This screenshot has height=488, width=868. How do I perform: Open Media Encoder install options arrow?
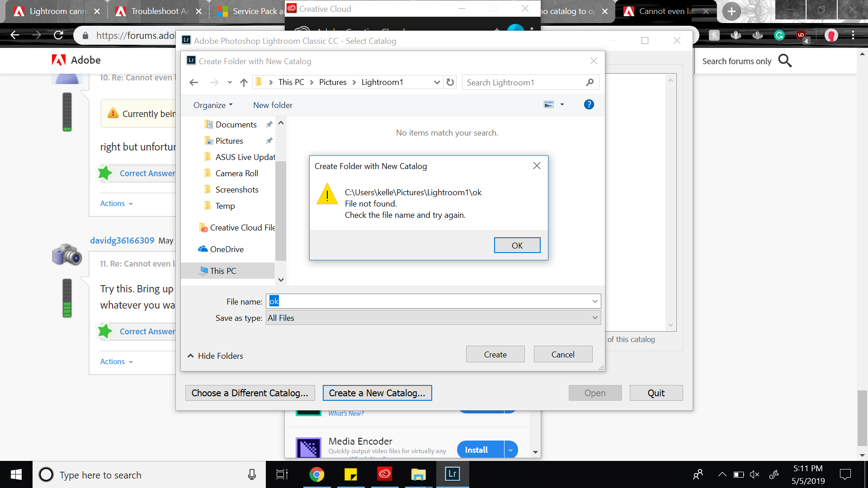click(510, 450)
